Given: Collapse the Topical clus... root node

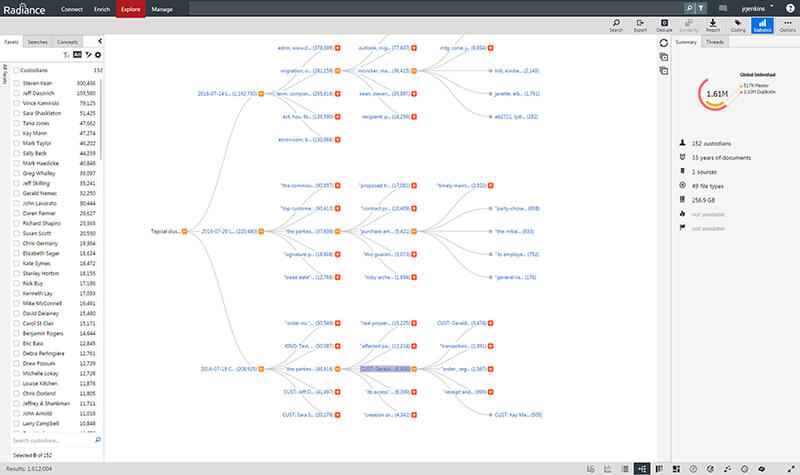Looking at the screenshot, I should click(x=185, y=231).
